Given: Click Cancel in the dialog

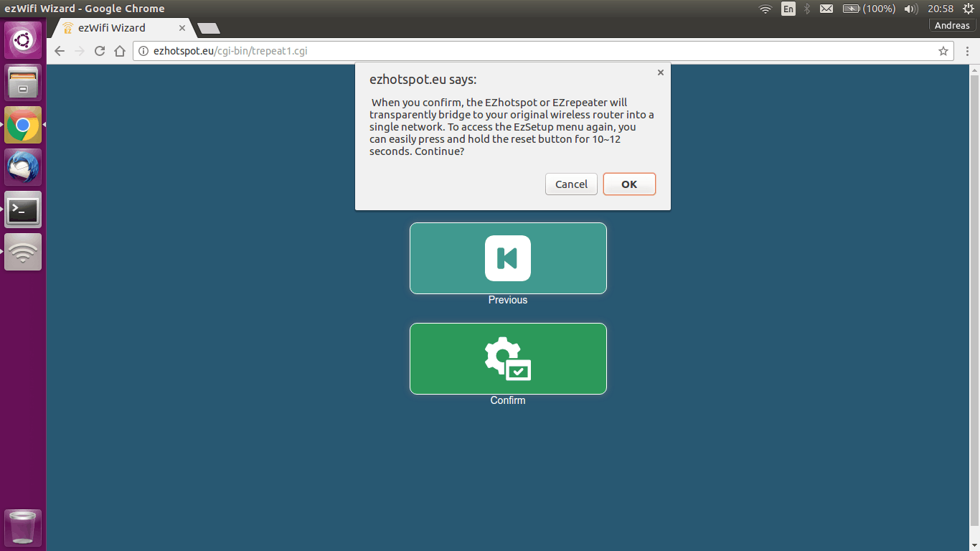Looking at the screenshot, I should click(571, 184).
